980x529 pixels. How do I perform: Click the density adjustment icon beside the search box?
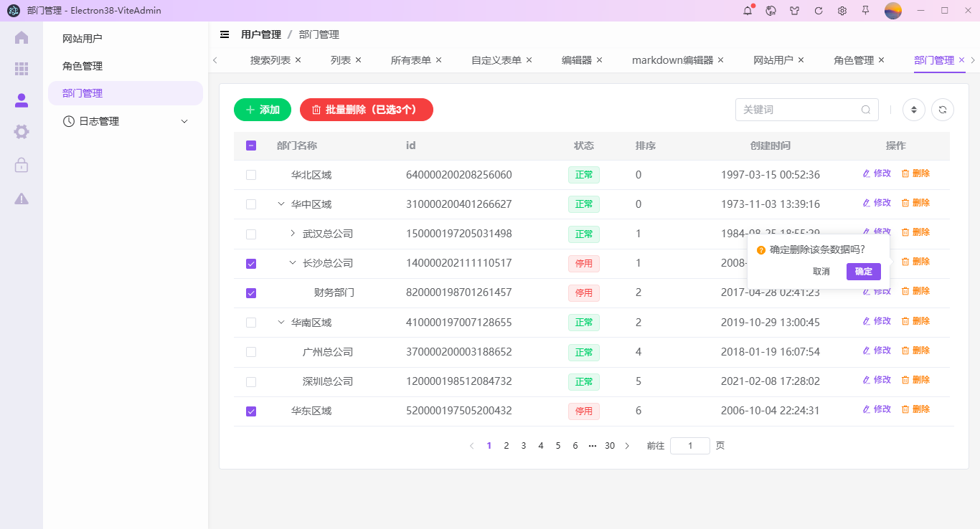[913, 110]
